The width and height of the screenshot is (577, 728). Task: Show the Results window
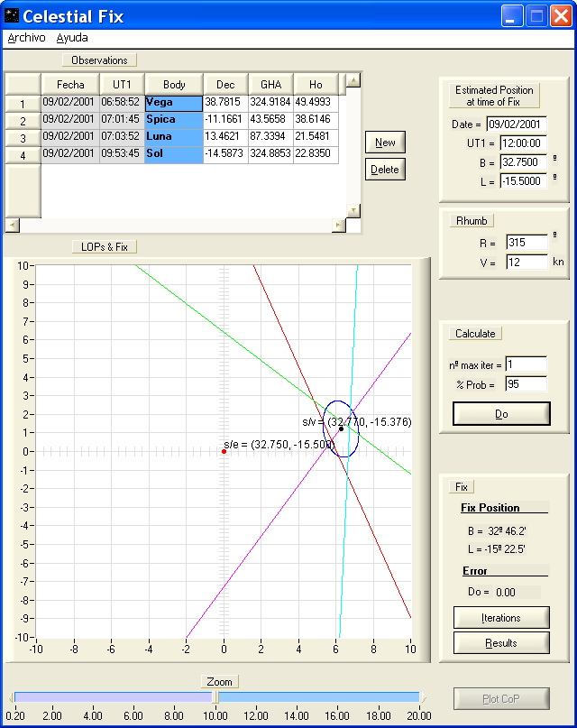point(500,642)
